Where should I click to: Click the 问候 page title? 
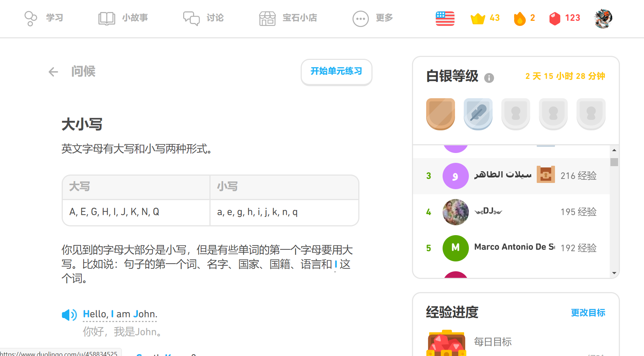point(83,72)
